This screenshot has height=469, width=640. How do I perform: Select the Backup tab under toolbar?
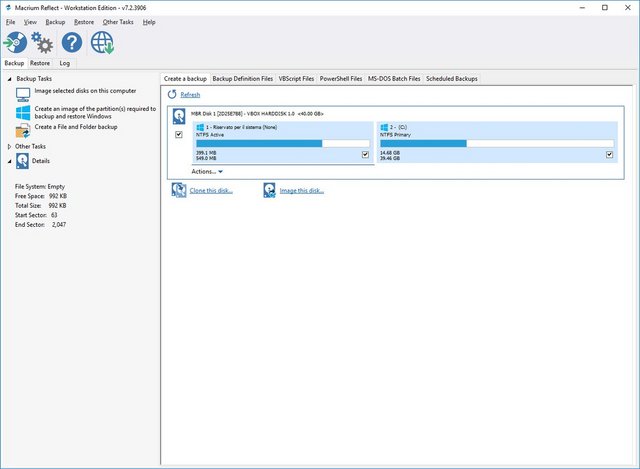point(14,63)
